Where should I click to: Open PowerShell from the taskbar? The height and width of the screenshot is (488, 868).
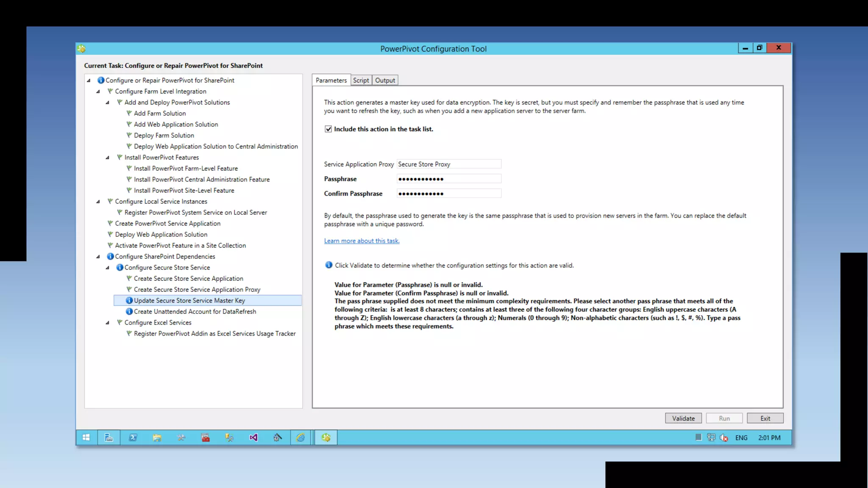[133, 438]
